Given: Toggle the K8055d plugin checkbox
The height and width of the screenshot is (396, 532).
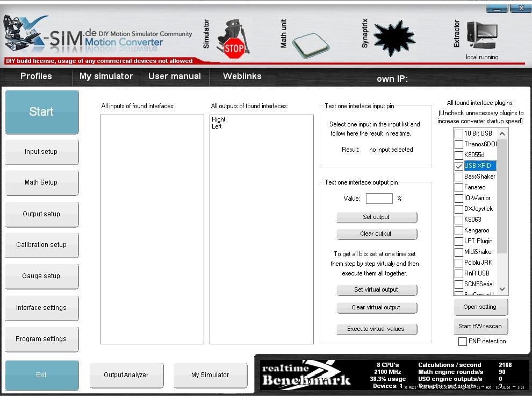Looking at the screenshot, I should (459, 155).
